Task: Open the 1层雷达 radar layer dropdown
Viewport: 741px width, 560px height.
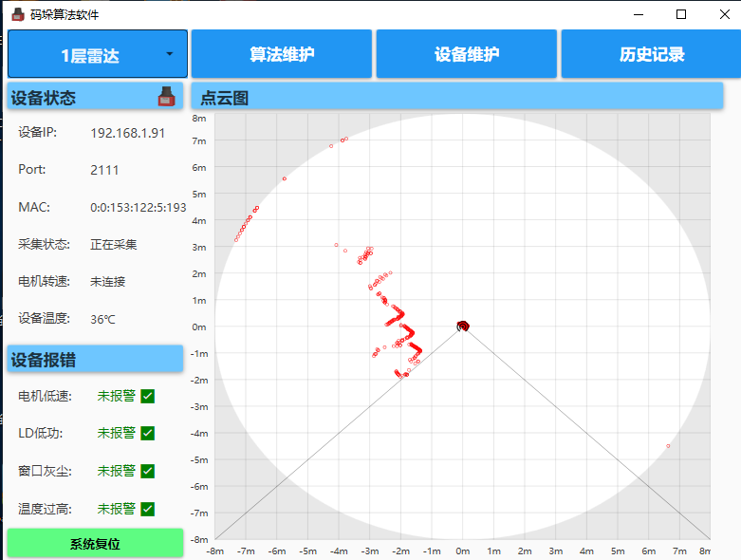Action: 98,54
